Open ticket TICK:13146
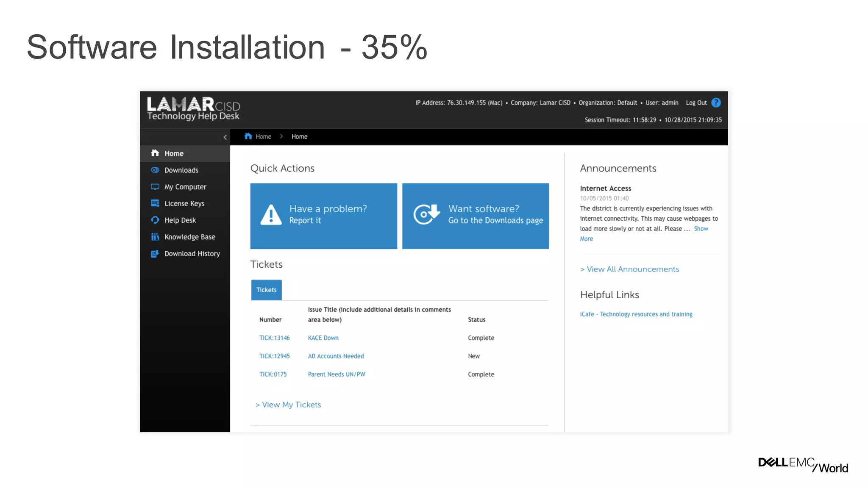 [x=275, y=338]
